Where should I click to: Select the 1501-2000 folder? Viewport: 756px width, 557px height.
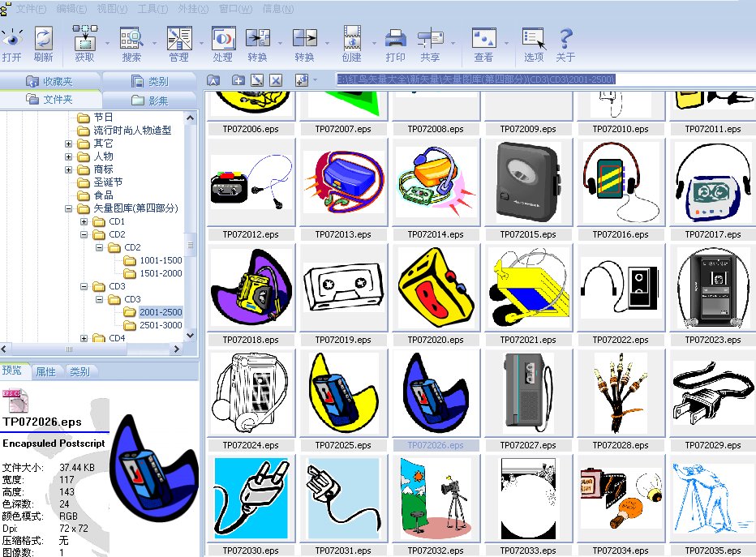point(161,273)
